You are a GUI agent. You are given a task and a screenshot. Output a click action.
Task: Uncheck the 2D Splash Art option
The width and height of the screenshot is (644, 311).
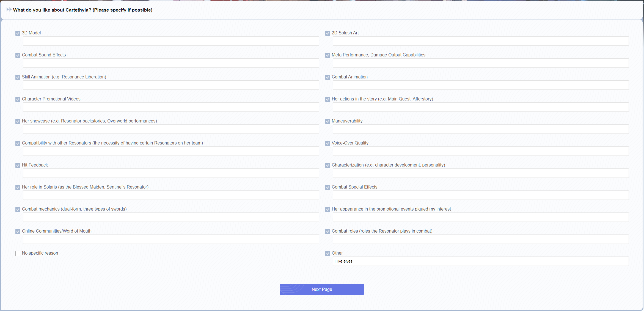[327, 33]
